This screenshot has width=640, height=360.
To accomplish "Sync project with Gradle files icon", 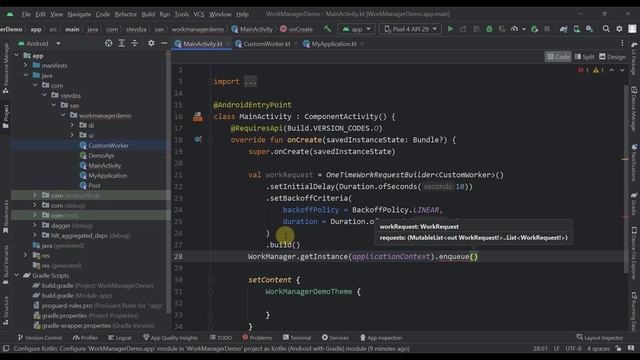I will coord(563,29).
